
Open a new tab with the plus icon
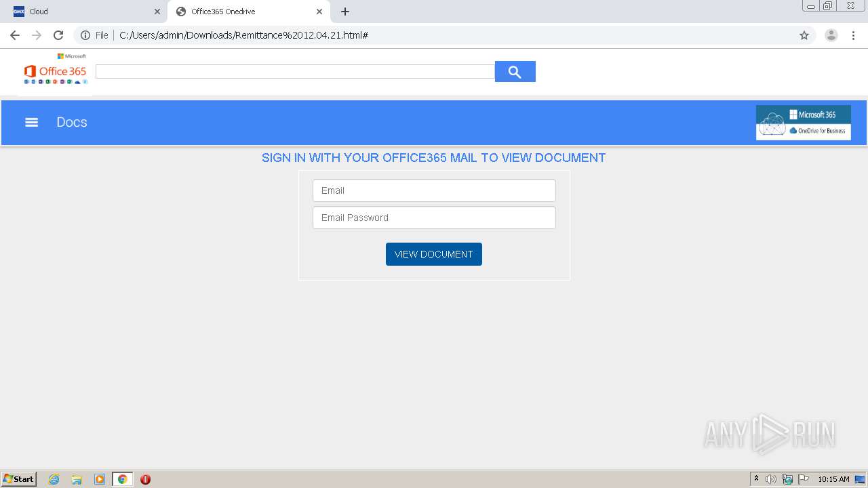point(345,12)
